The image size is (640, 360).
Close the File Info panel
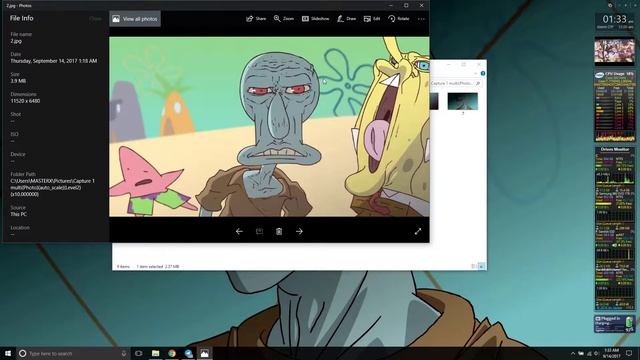pos(95,19)
